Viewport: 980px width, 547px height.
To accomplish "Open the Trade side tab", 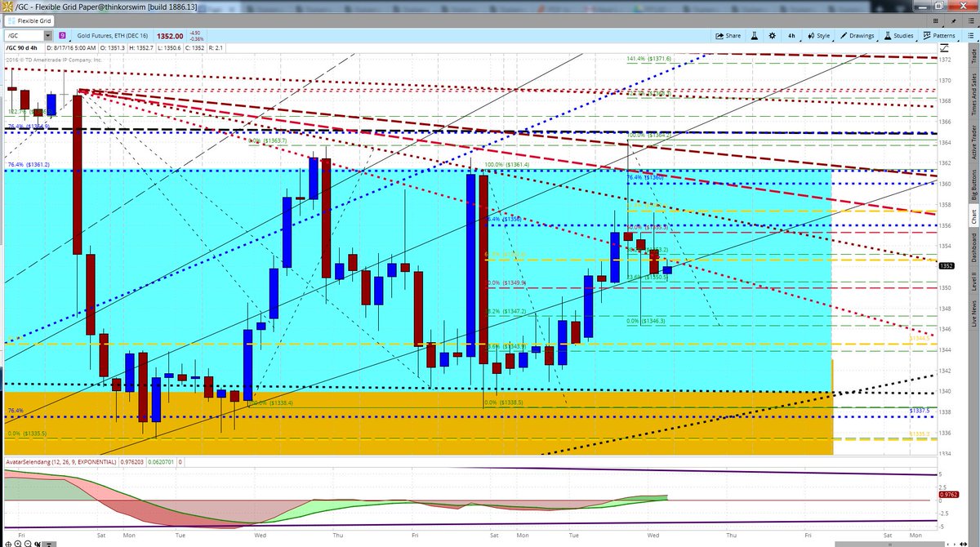I will pos(973,55).
